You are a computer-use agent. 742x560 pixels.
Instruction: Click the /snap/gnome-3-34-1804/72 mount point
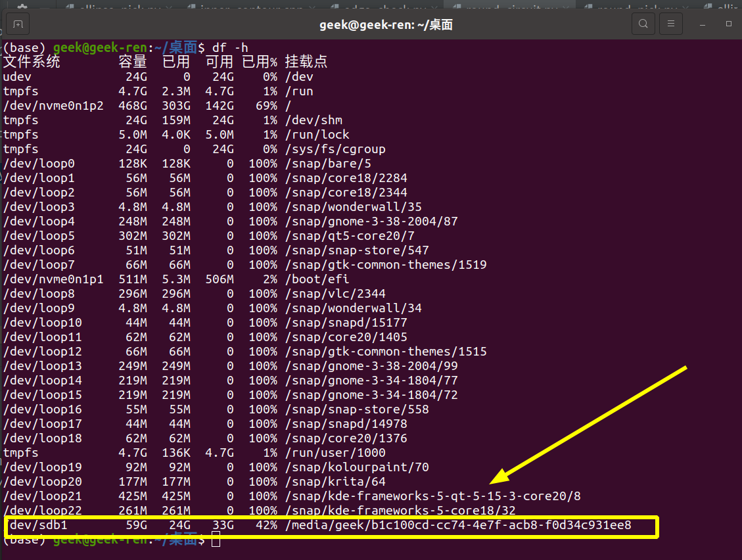[x=371, y=395]
